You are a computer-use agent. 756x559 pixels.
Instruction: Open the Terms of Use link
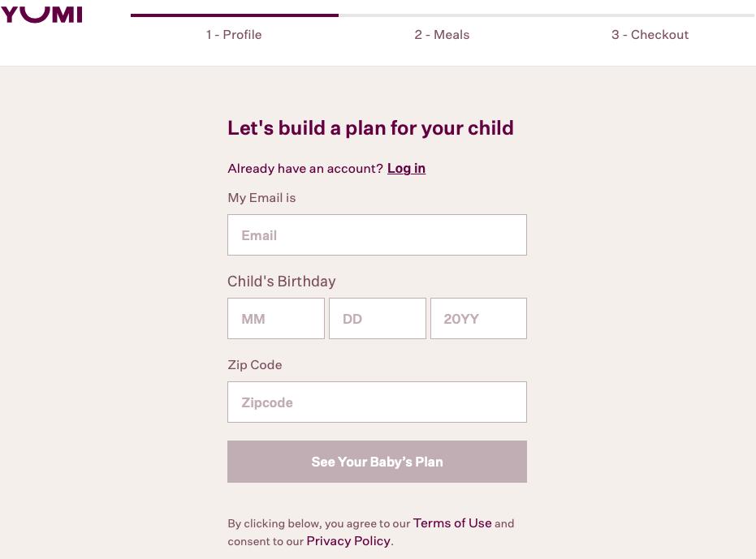(452, 523)
